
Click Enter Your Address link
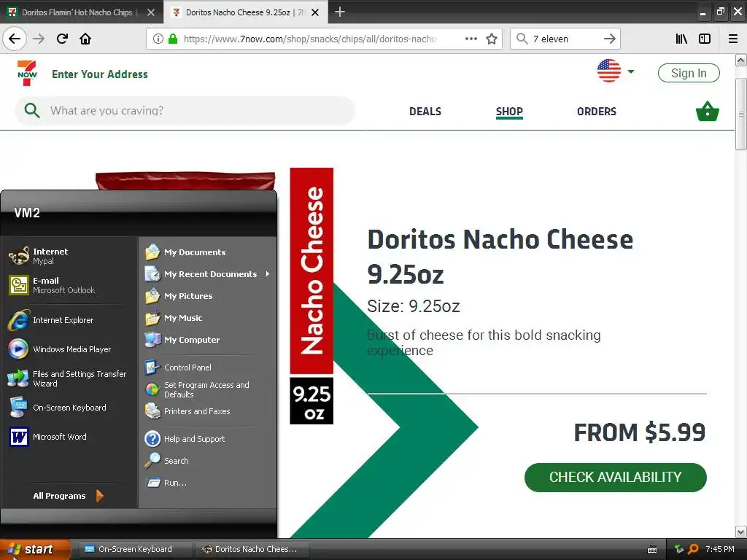pyautogui.click(x=99, y=74)
